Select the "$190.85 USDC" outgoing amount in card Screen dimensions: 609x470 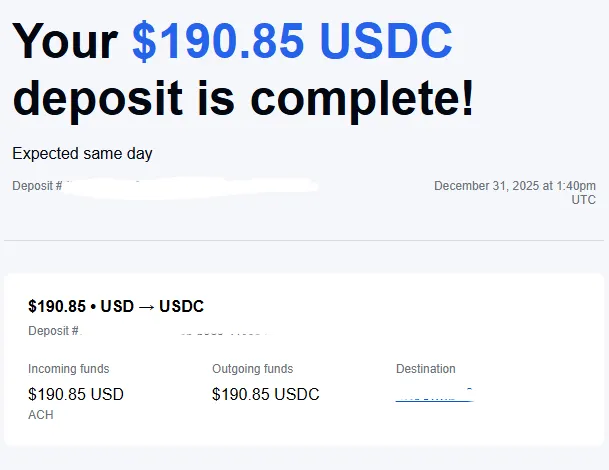[265, 394]
